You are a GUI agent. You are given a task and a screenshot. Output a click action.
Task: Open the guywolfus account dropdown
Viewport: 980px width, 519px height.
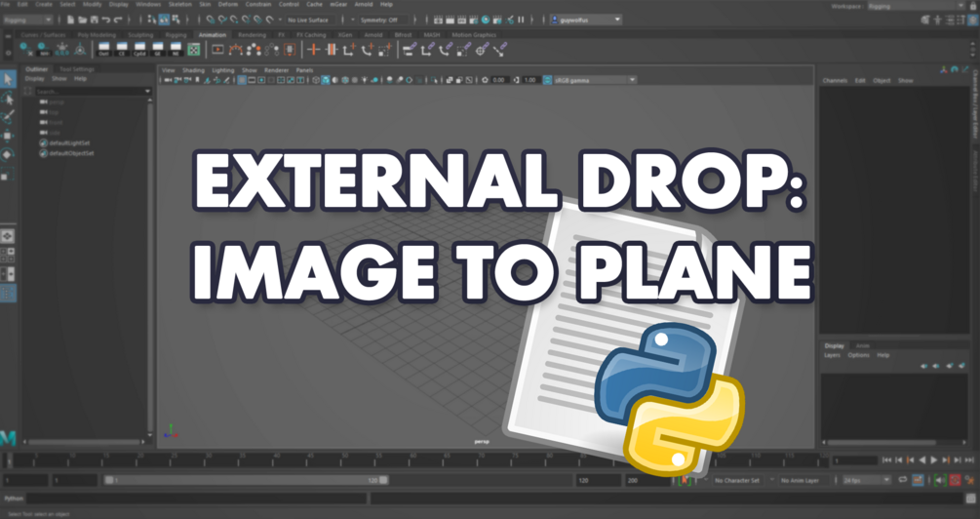pos(586,20)
